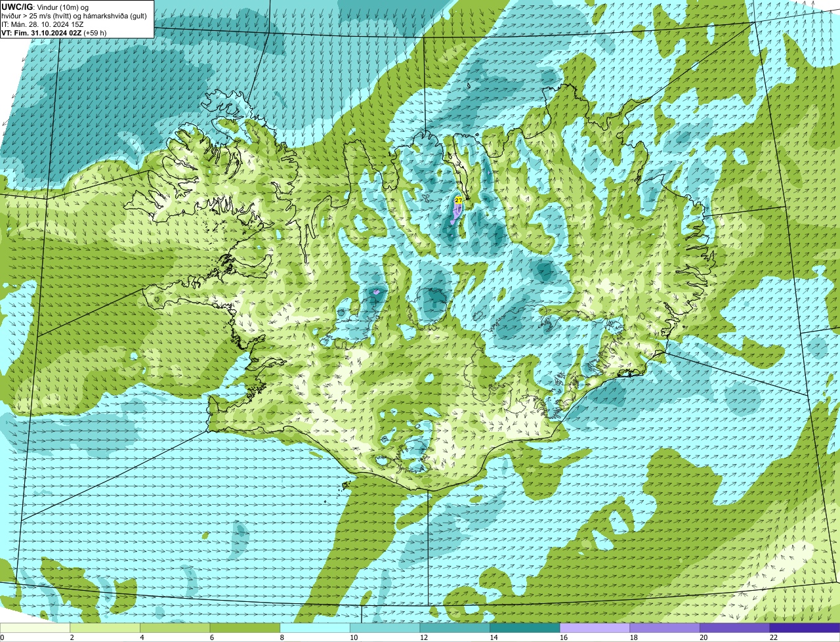This screenshot has height=642, width=840.
Task: Select the 12–14 m/s teal legend swatch
Action: pyautogui.click(x=455, y=628)
